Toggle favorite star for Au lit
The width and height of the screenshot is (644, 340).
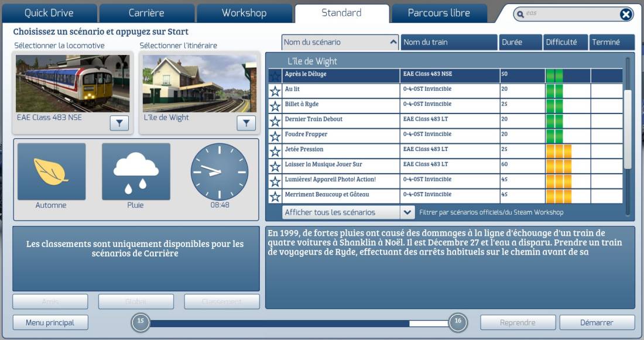click(275, 91)
